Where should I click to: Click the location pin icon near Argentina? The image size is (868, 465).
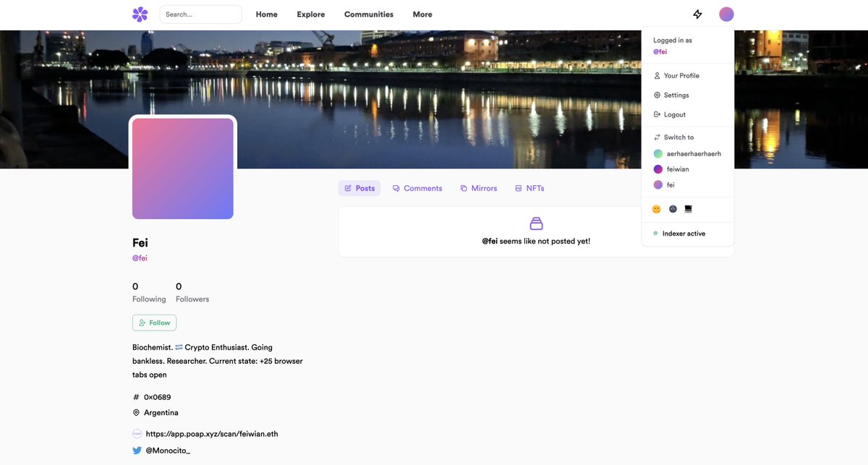136,413
